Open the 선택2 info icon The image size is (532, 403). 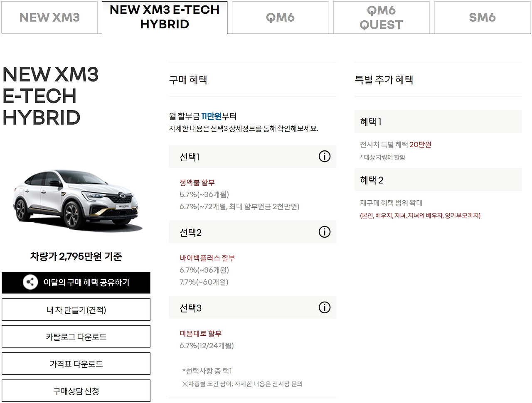[325, 232]
